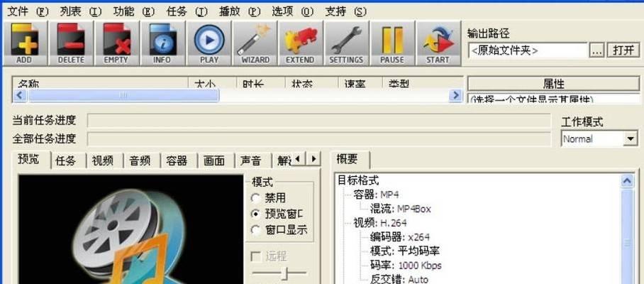Click the 打开 button
This screenshot has height=284, width=644.
pyautogui.click(x=623, y=50)
